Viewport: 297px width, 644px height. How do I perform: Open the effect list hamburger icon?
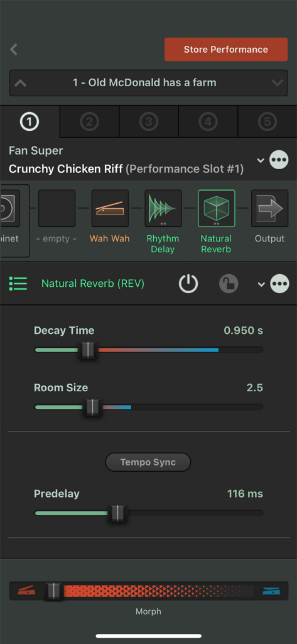pos(18,284)
